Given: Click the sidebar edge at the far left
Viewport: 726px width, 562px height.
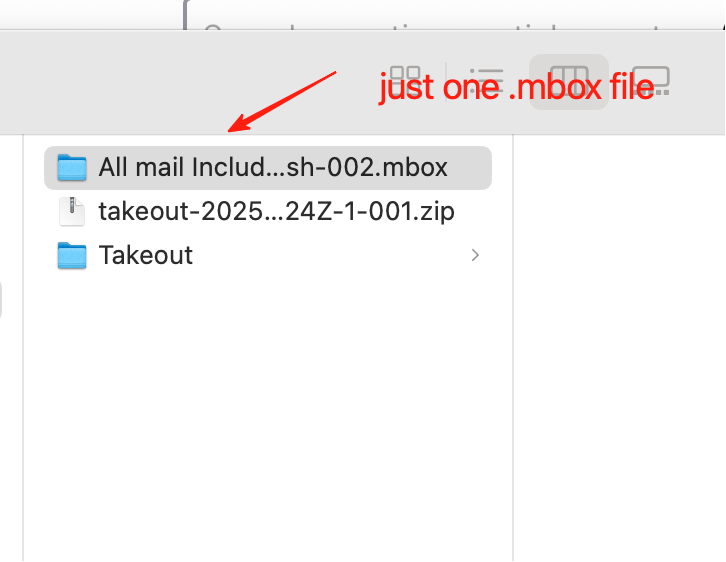Looking at the screenshot, I should point(3,300).
